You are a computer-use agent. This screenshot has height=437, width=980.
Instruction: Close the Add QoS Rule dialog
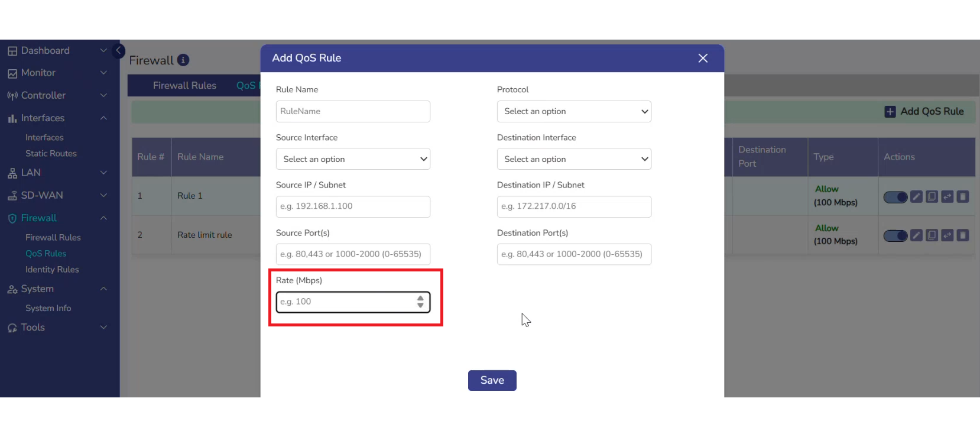coord(703,58)
